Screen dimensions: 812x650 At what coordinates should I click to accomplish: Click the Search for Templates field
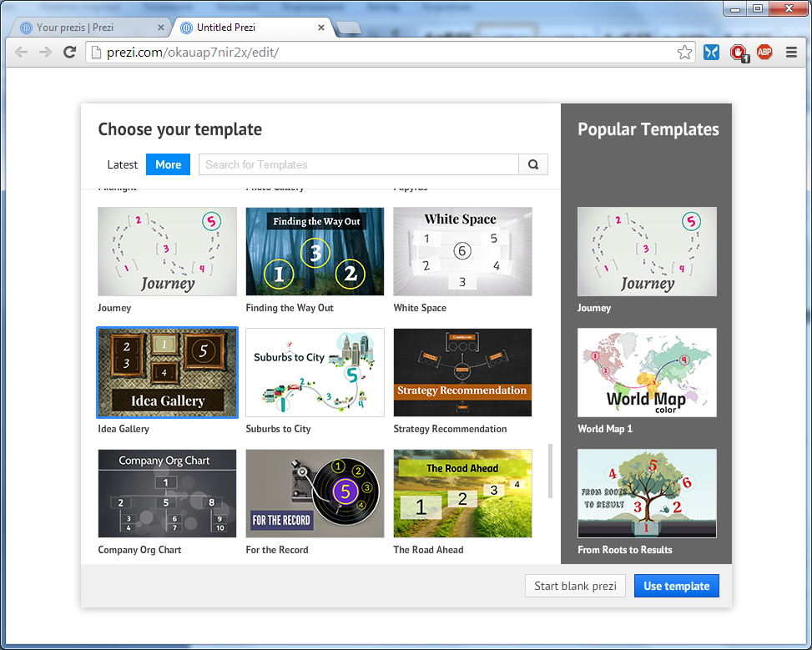tap(359, 164)
